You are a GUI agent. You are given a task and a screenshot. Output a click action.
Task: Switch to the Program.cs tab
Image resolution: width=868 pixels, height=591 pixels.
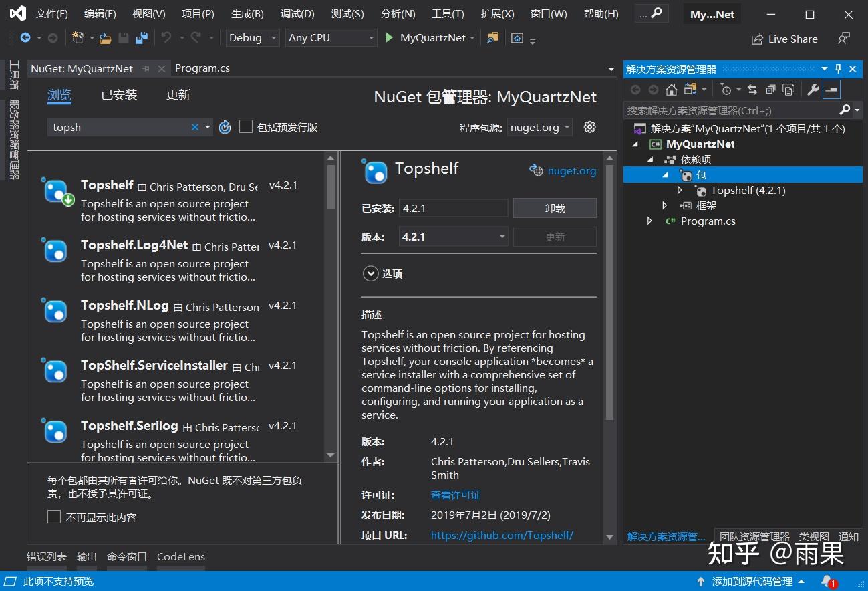pos(202,68)
